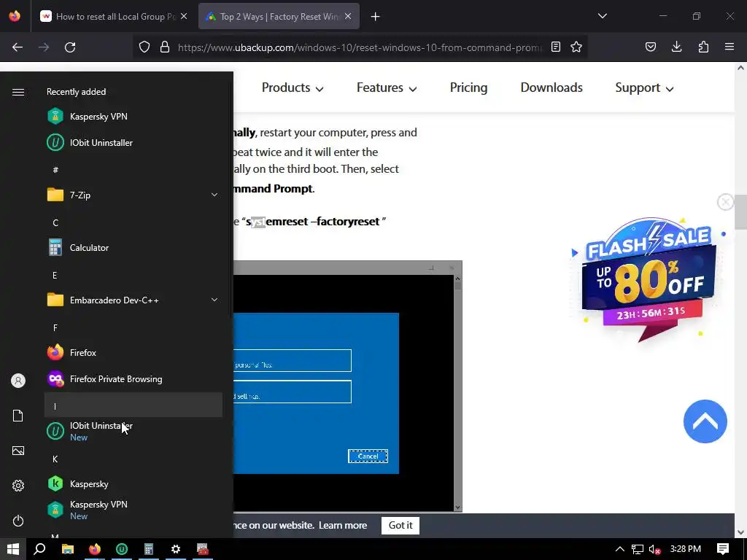Open a new browser tab
The width and height of the screenshot is (747, 560).
point(376,17)
